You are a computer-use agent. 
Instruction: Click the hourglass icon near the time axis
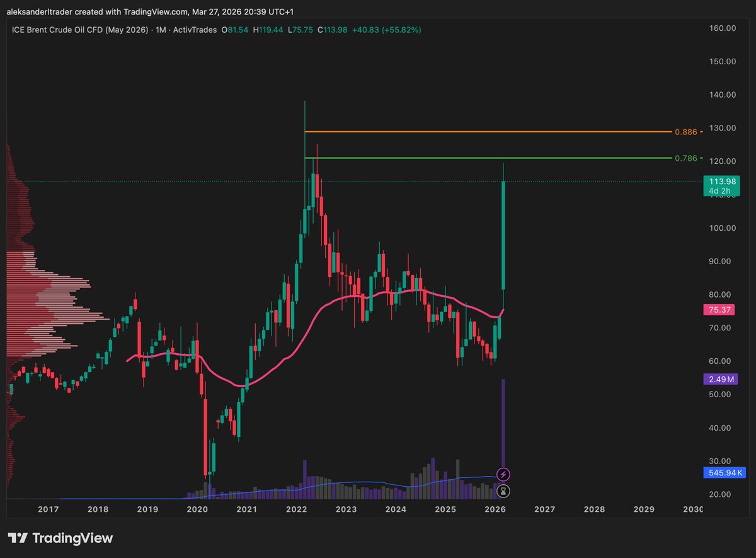click(x=503, y=490)
